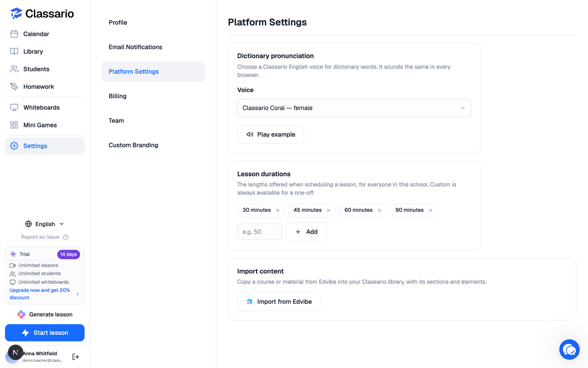The image size is (588, 368).
Task: Remove the 60 minutes duration
Action: (379, 211)
